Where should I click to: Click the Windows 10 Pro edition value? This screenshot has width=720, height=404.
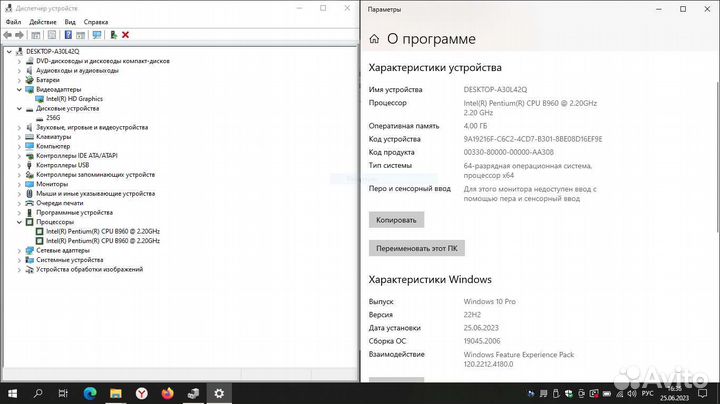(489, 302)
